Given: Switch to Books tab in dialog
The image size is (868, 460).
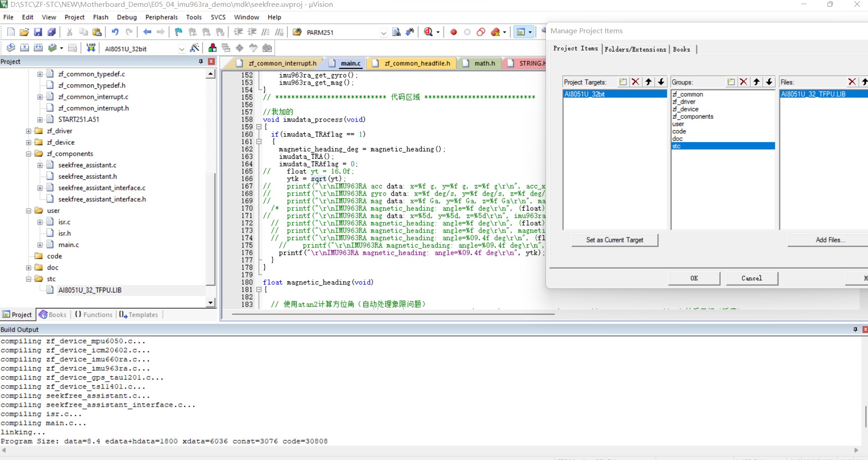Looking at the screenshot, I should (681, 49).
